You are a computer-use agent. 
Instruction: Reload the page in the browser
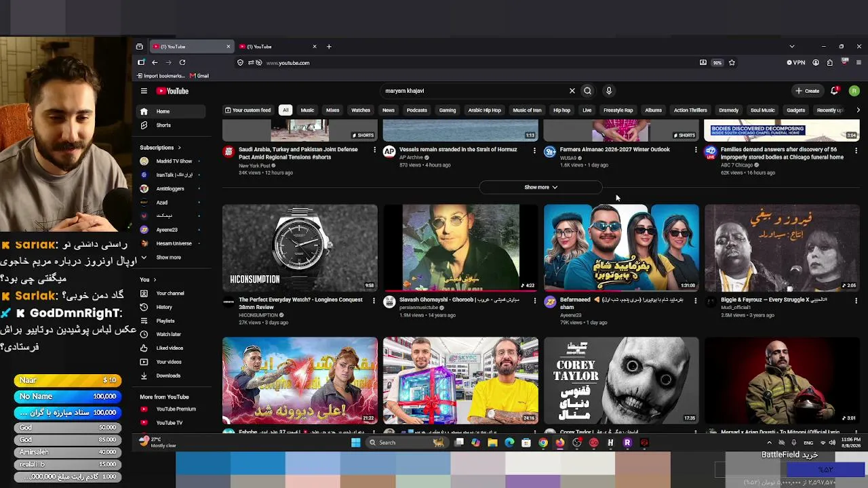click(182, 62)
